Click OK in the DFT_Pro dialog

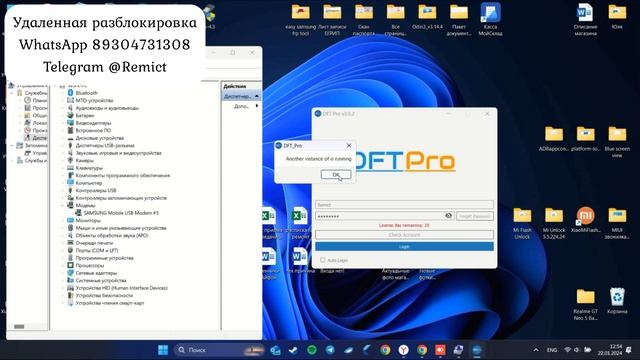coord(336,175)
